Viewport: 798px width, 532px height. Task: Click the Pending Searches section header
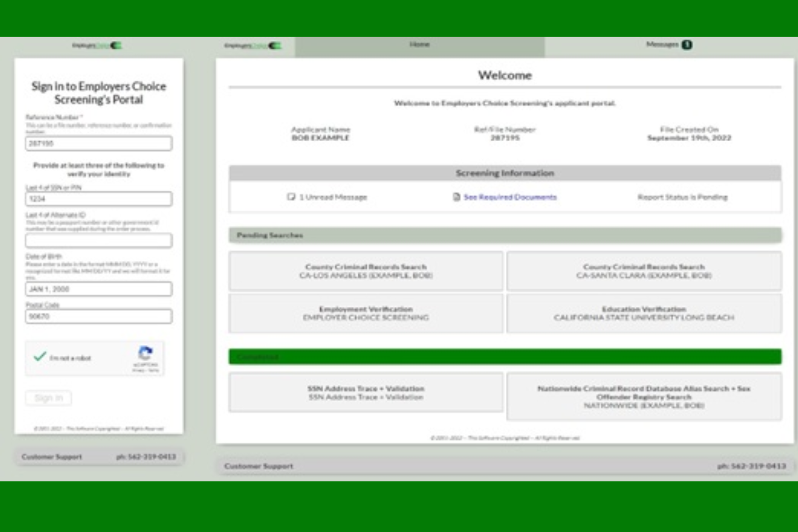(505, 235)
